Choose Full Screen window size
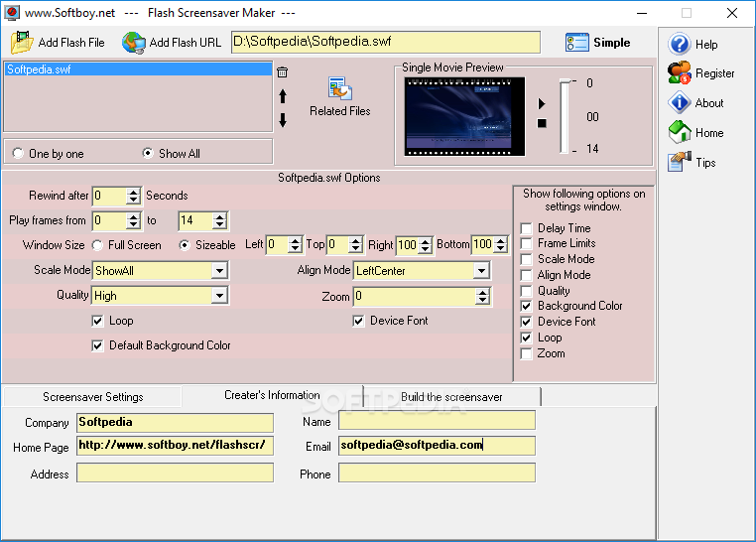This screenshot has width=756, height=542. 97,245
